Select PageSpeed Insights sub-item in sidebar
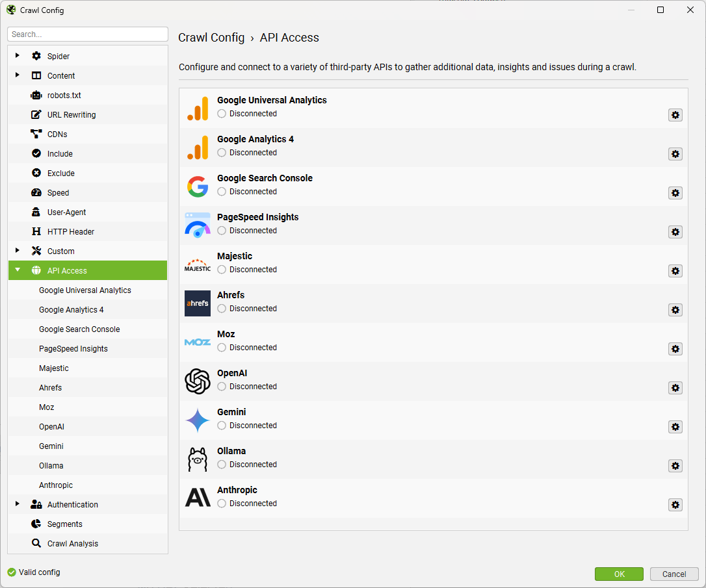The width and height of the screenshot is (706, 588). click(x=88, y=349)
